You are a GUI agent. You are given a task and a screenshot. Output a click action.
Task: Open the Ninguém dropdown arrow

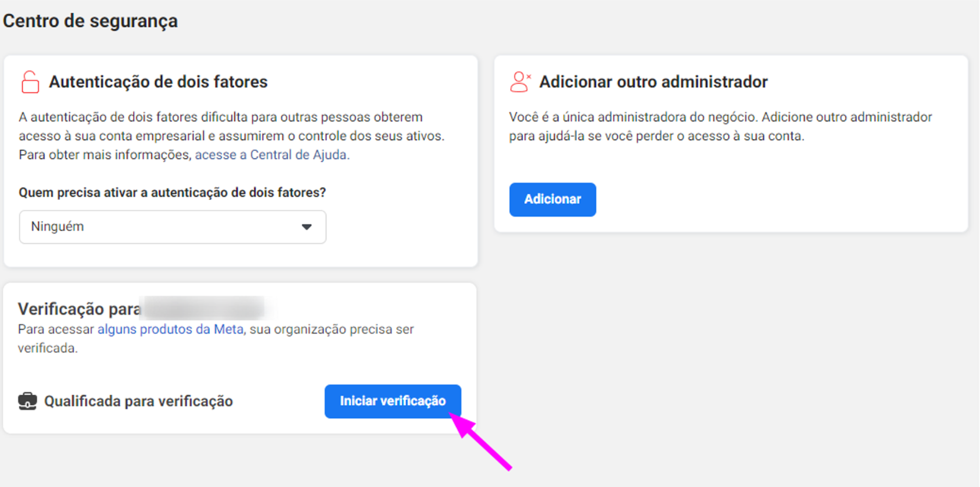pyautogui.click(x=307, y=227)
